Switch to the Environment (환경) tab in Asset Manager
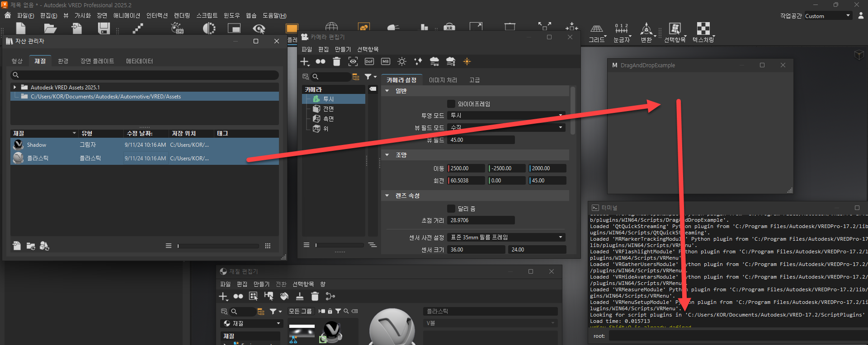Viewport: 868px width, 345px height. pyautogui.click(x=63, y=61)
